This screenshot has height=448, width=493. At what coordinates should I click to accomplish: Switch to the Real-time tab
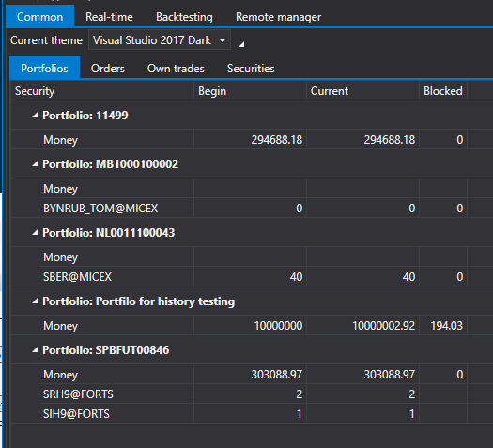click(x=109, y=17)
